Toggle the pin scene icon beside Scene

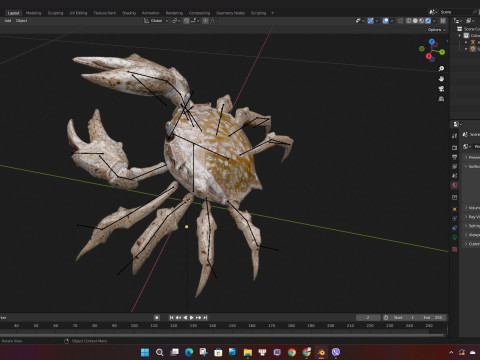tap(475, 12)
